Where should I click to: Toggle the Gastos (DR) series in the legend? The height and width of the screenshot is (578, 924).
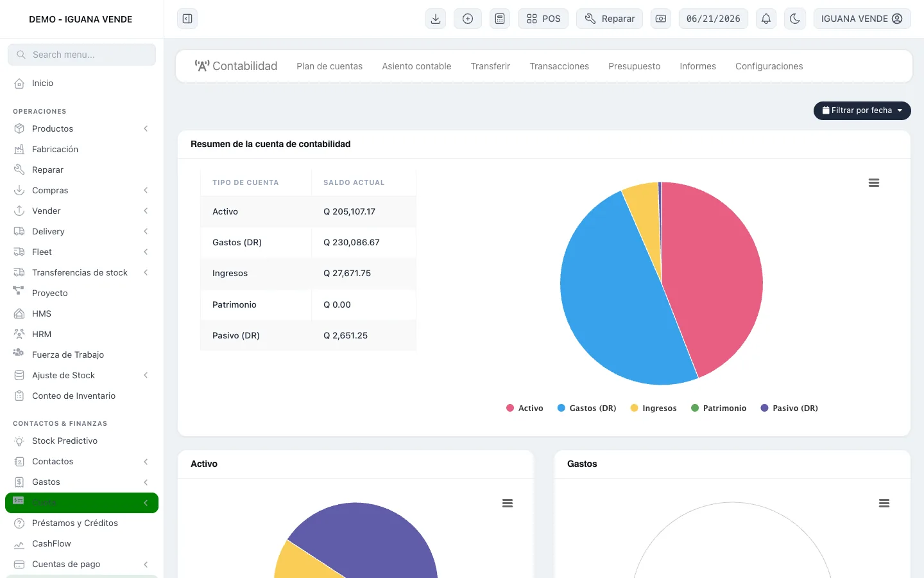coord(587,408)
